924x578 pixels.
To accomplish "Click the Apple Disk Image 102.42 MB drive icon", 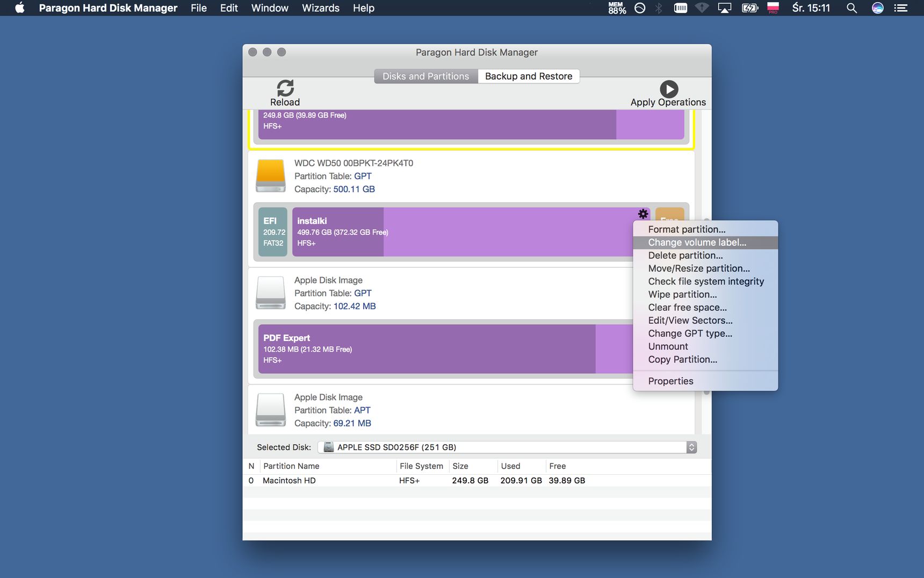I will tap(271, 292).
